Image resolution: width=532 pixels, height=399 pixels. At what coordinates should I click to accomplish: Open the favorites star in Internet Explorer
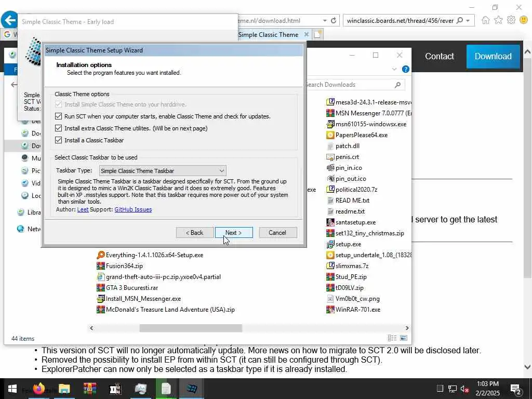coord(498,20)
